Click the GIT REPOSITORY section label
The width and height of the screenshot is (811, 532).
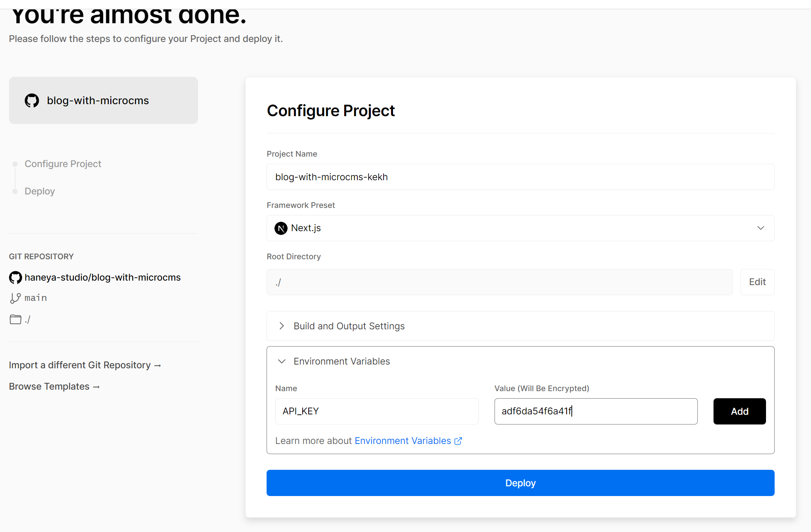click(x=41, y=257)
